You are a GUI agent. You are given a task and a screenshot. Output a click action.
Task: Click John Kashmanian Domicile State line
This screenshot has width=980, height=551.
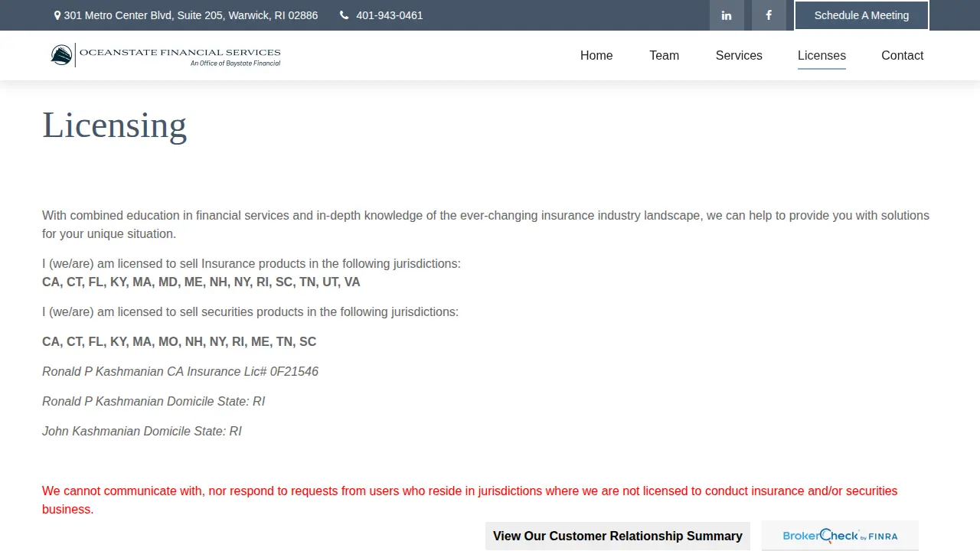(142, 432)
